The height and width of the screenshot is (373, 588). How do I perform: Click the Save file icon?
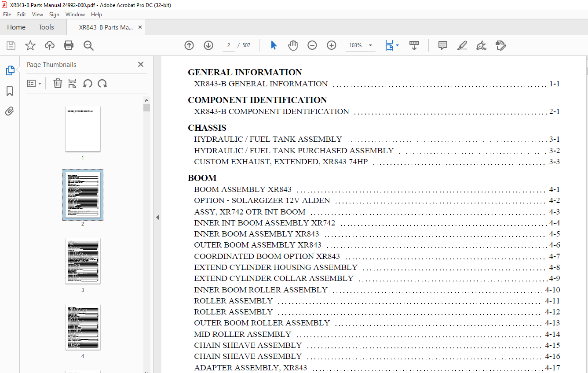click(x=11, y=45)
